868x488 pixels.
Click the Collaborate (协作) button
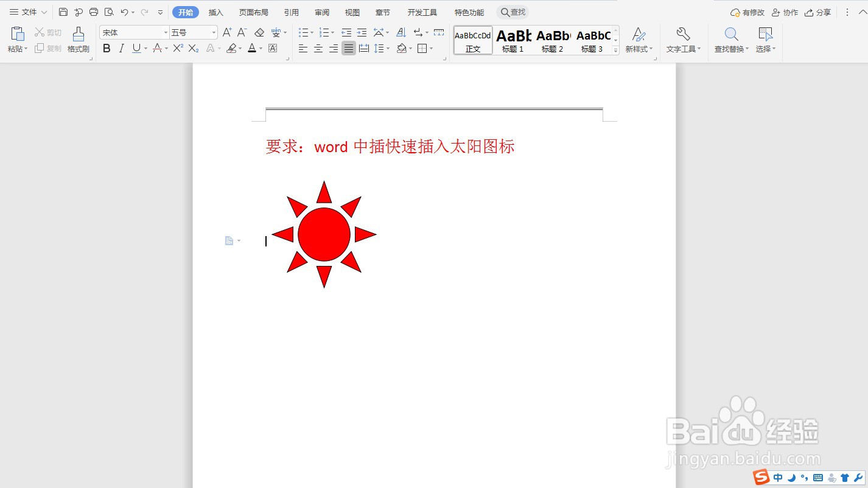coord(785,12)
